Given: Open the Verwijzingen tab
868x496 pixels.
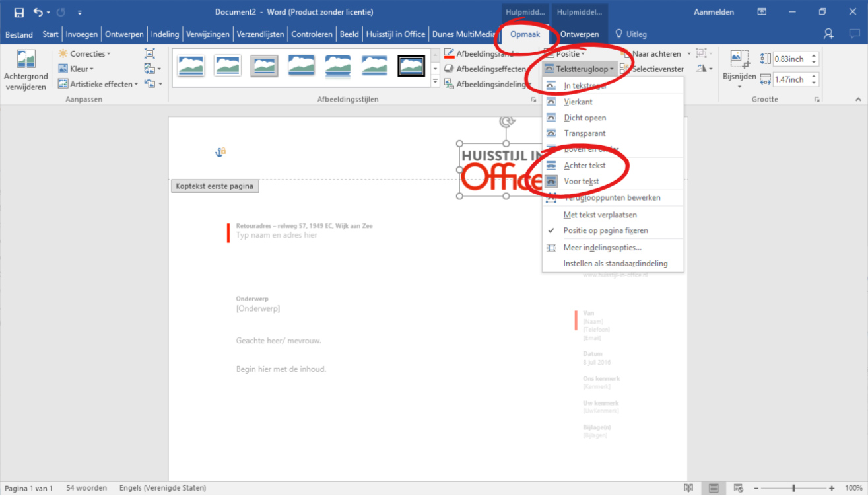Looking at the screenshot, I should 208,34.
